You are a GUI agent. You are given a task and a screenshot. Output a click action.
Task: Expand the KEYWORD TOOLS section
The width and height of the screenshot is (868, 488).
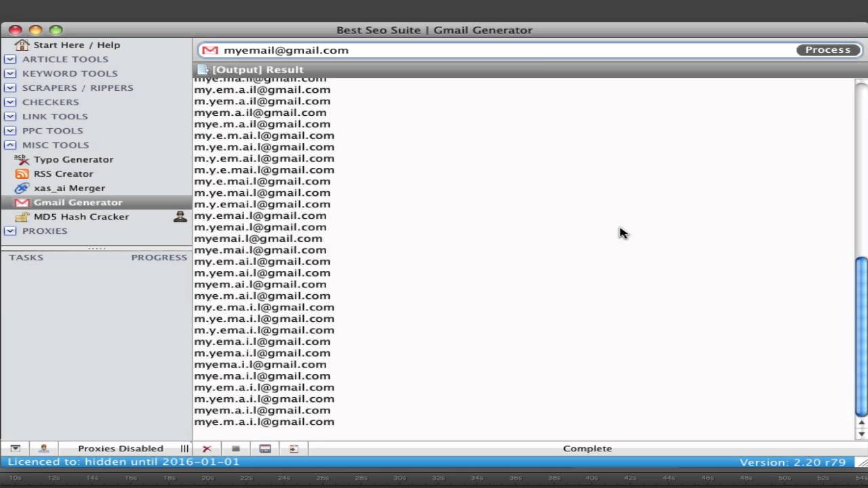tap(10, 73)
